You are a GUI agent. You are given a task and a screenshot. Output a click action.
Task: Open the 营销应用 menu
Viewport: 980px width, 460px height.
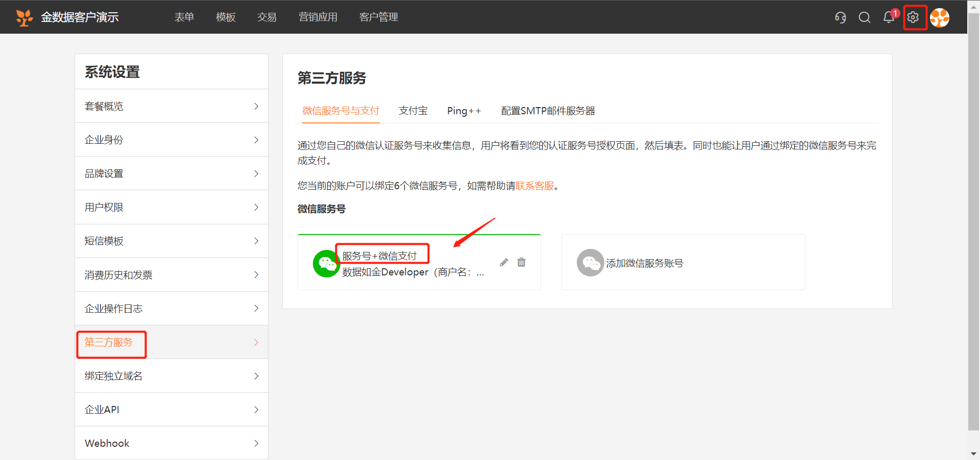[x=318, y=17]
